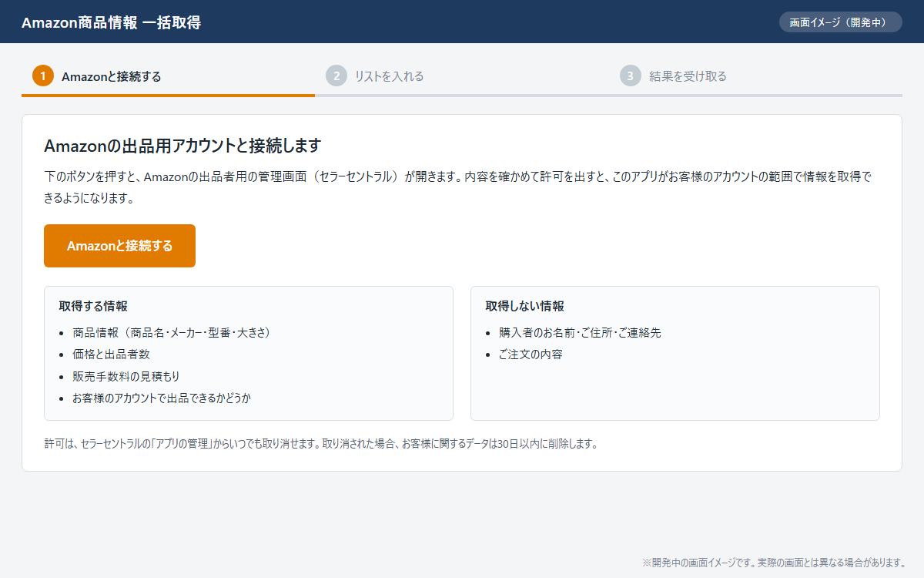The height and width of the screenshot is (578, 924).
Task: Click the note about アプリの管理 revocation
Action: click(x=321, y=444)
